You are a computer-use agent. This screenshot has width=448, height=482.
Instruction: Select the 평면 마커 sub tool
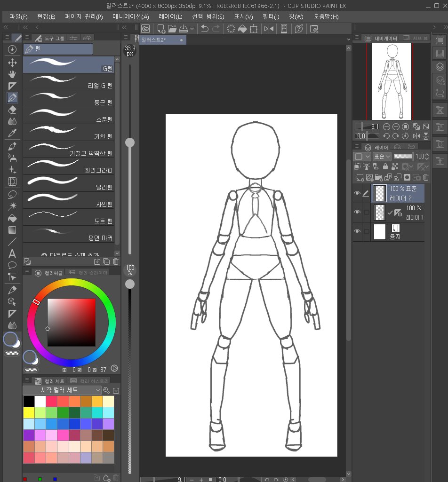[69, 234]
